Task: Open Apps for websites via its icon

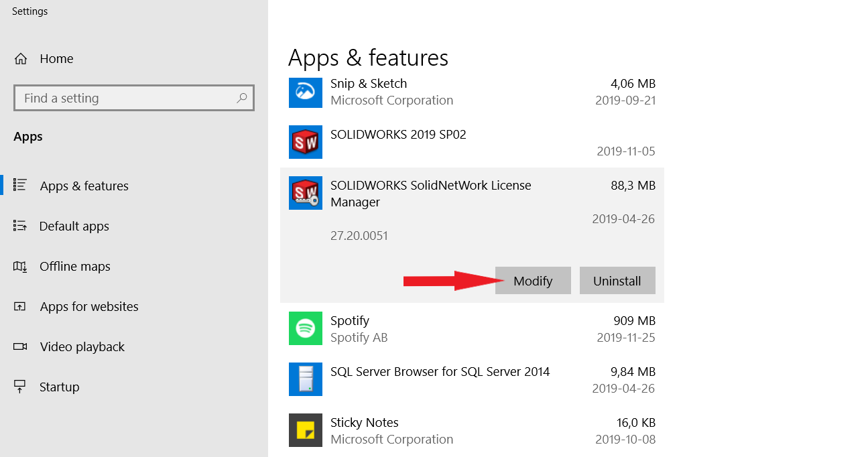Action: (20, 306)
